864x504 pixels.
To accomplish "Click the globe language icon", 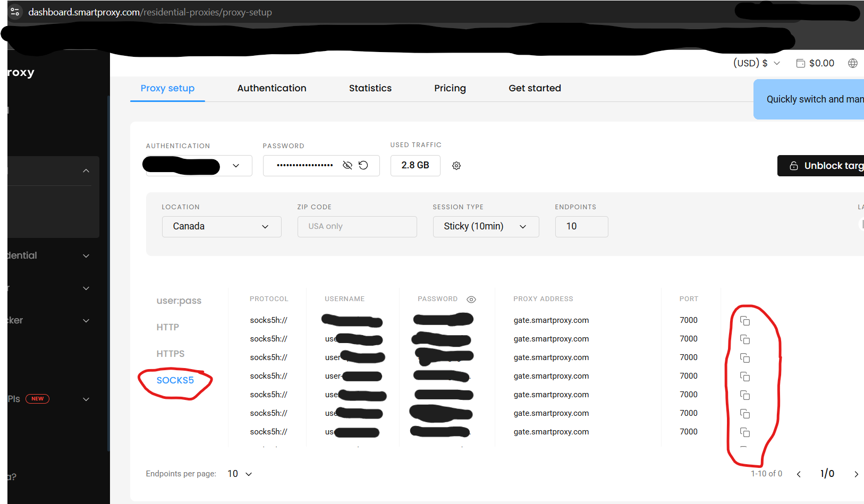I will pos(853,63).
